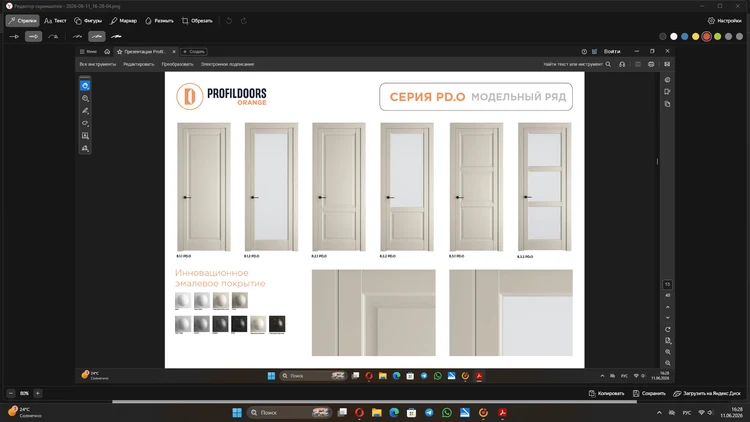Choose the white color swatch
Image resolution: width=750 pixels, height=422 pixels.
click(x=673, y=36)
